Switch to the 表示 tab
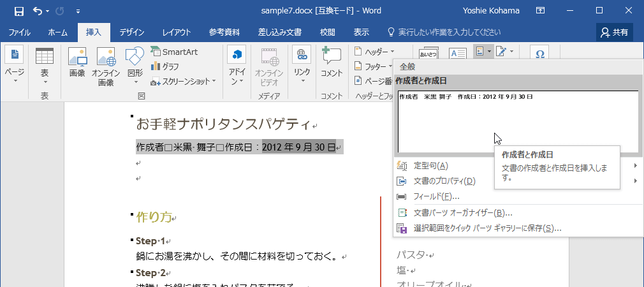This screenshot has height=287, width=644. click(x=362, y=32)
